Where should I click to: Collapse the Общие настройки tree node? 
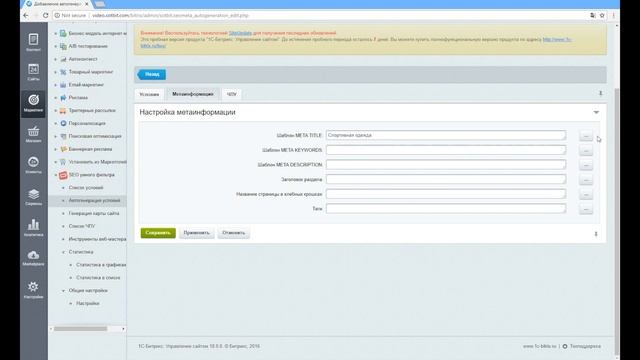[63, 291]
